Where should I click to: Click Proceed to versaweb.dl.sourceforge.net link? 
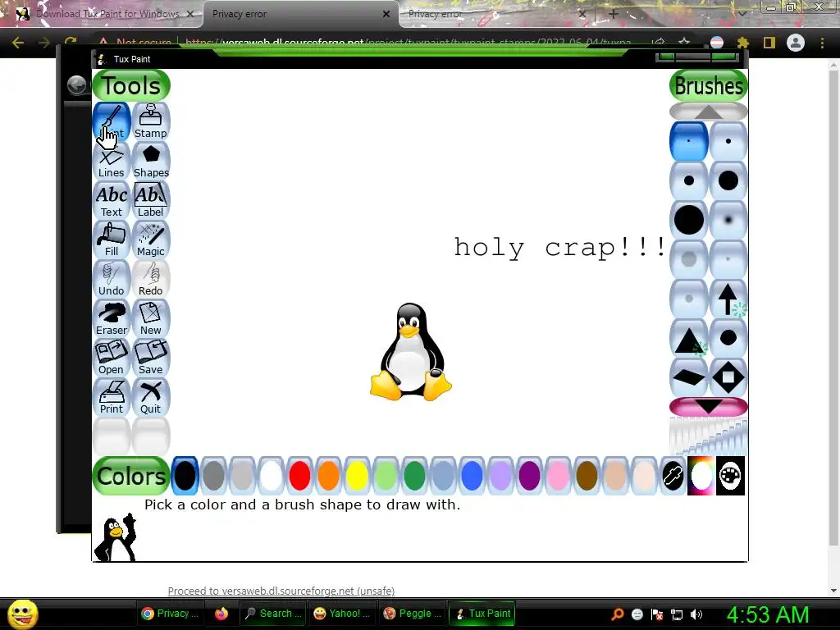(281, 591)
